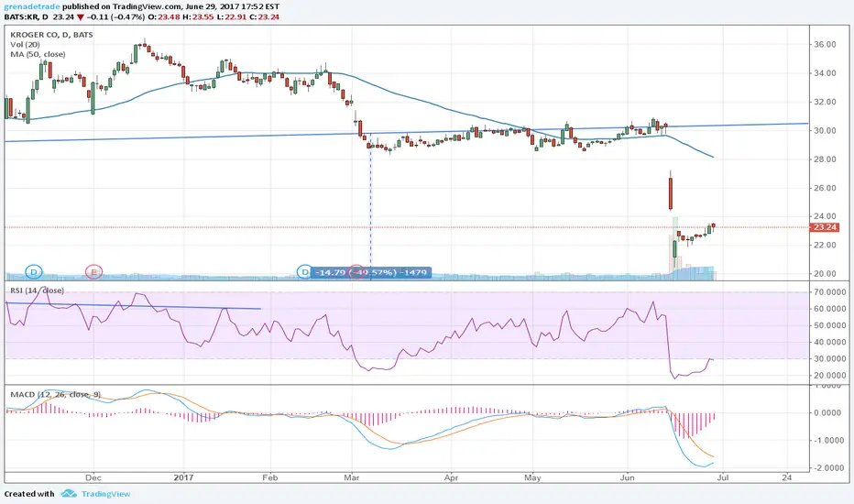
Task: Click the TradingView cloud logo icon
Action: point(69,494)
